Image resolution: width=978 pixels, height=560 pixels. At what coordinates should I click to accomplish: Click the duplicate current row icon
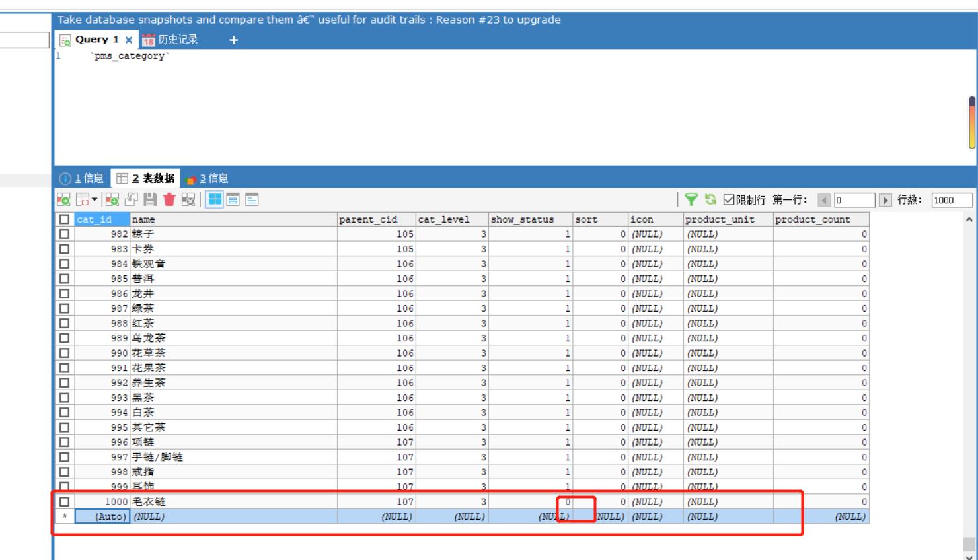coord(132,199)
